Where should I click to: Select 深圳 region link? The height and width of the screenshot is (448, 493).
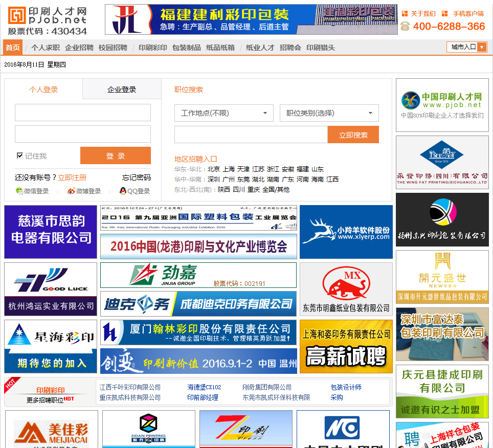click(213, 179)
